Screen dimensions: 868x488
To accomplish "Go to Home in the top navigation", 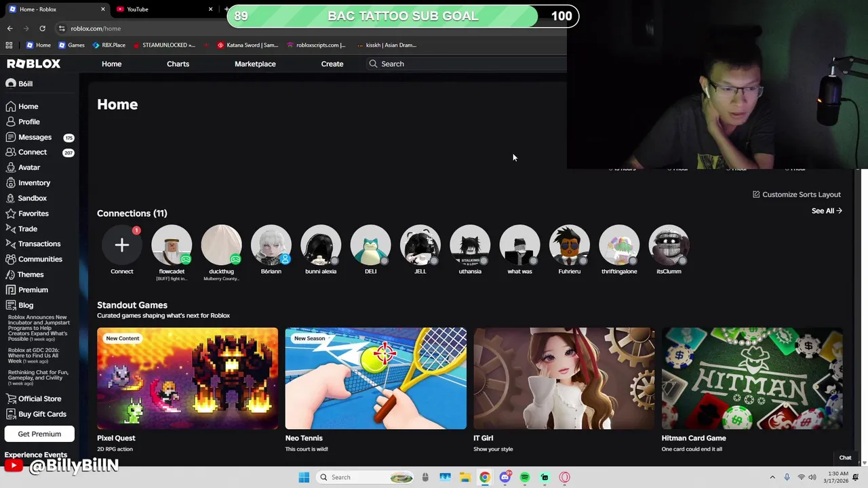I will tap(112, 64).
